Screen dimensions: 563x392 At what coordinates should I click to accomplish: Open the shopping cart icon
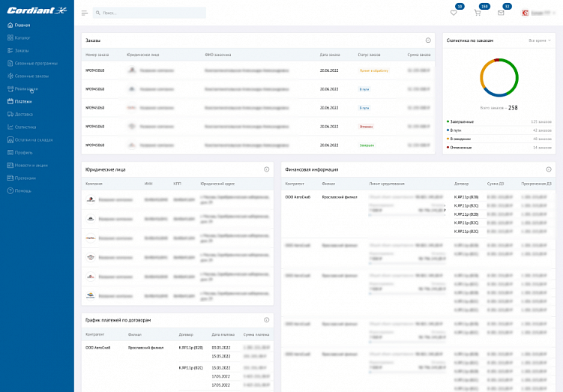click(x=478, y=13)
